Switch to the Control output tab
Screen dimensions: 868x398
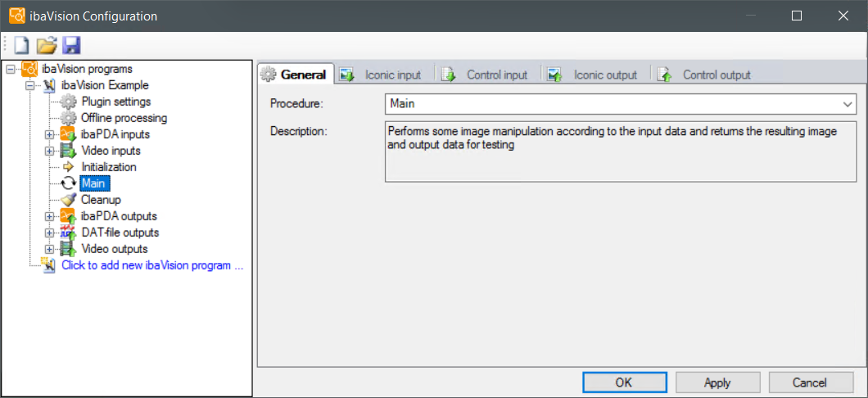(703, 75)
